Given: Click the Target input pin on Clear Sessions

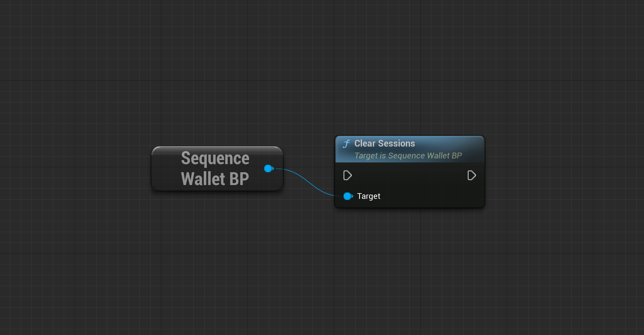Looking at the screenshot, I should 348,196.
